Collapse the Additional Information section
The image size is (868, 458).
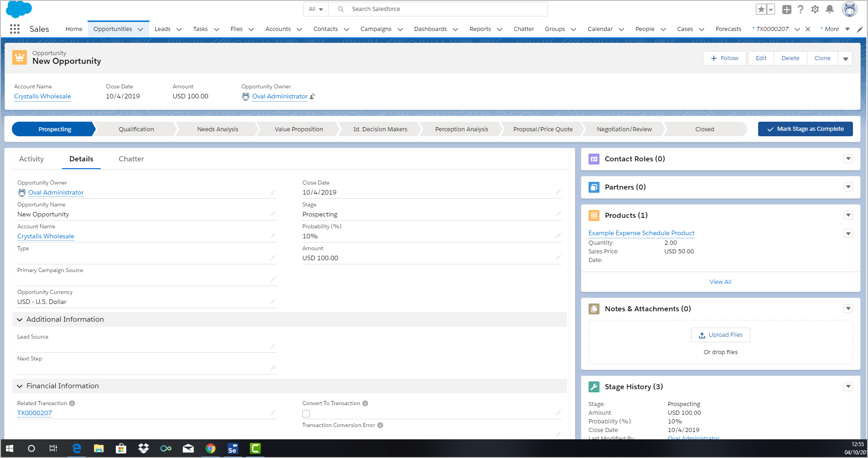tap(20, 320)
